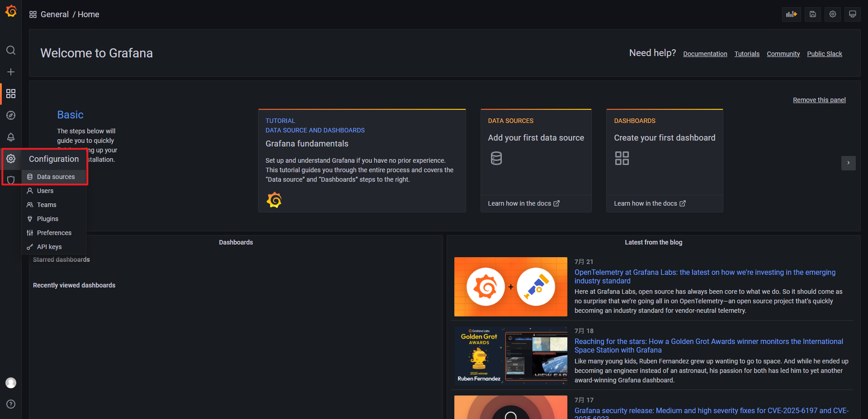Open the Grafana fundamentals tutorial card
Image resolution: width=868 pixels, height=419 pixels.
click(x=362, y=160)
